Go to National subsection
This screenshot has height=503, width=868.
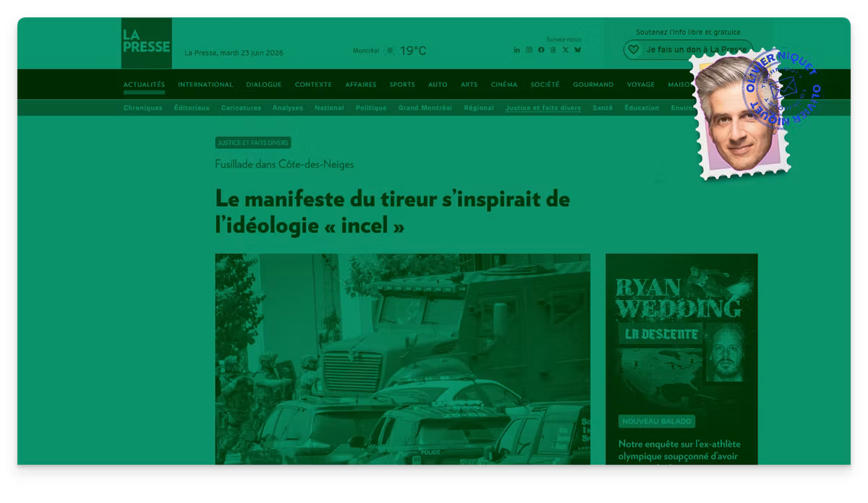(x=329, y=108)
